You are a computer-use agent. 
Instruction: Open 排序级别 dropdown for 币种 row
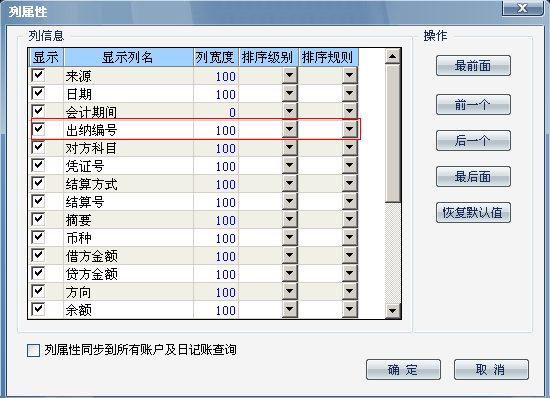(x=290, y=237)
